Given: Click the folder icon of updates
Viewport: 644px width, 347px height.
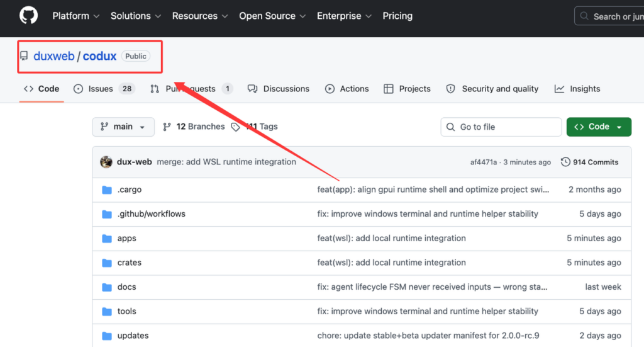Looking at the screenshot, I should pyautogui.click(x=107, y=336).
